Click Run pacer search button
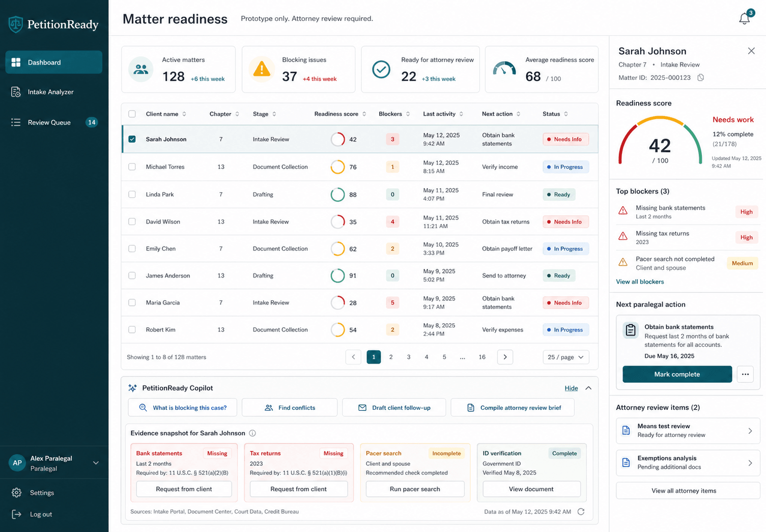Image resolution: width=766 pixels, height=532 pixels. [415, 489]
